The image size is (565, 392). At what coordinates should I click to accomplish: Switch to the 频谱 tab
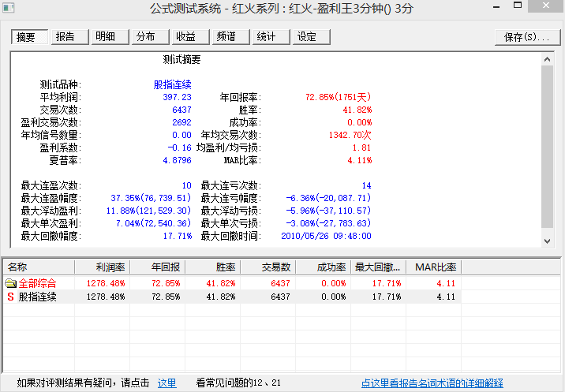(231, 37)
